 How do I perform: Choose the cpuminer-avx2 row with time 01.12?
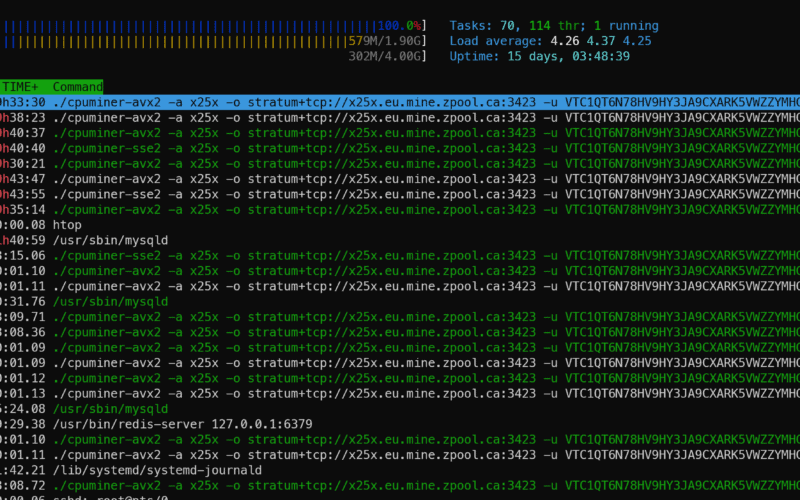(400, 378)
